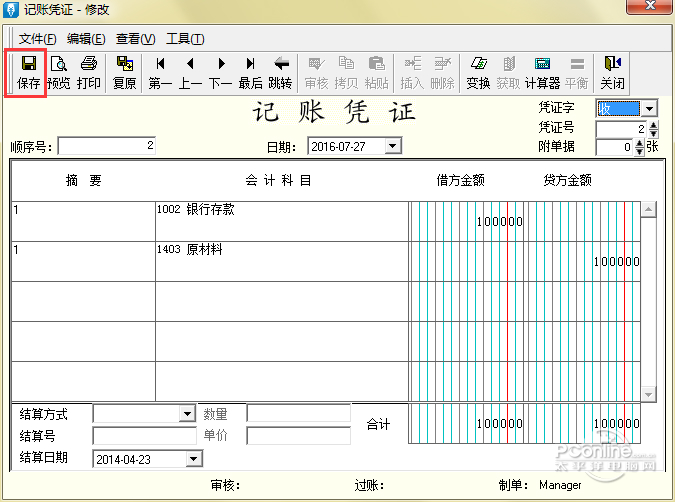Click the 结算号 input field
675x502 pixels.
(145, 436)
